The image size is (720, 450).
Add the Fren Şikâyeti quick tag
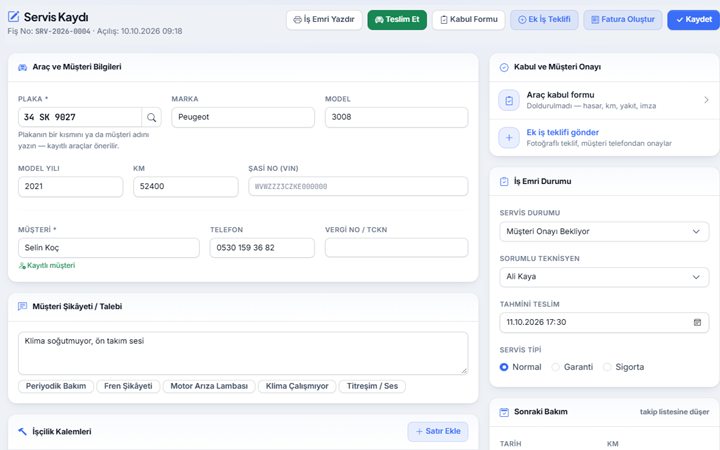(x=128, y=386)
